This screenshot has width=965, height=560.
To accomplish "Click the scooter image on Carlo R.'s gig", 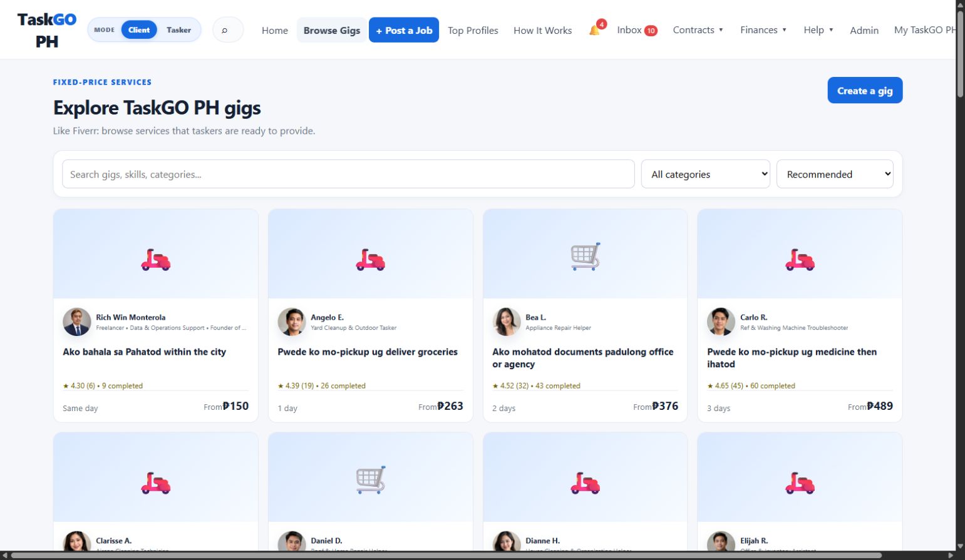I will 800,259.
